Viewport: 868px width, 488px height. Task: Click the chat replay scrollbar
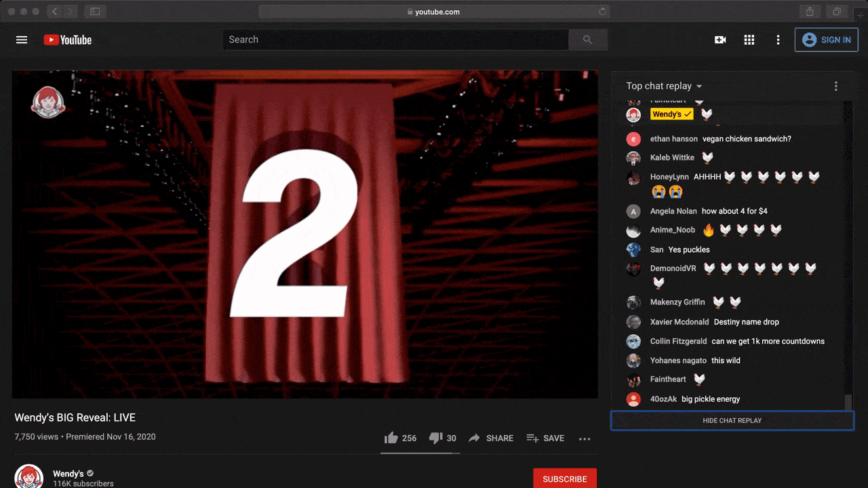(x=848, y=401)
